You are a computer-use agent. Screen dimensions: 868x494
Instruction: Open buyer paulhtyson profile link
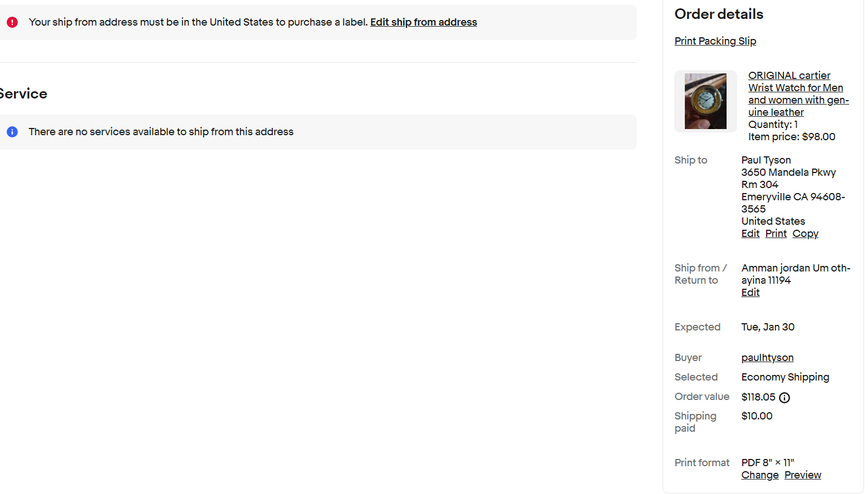(767, 358)
